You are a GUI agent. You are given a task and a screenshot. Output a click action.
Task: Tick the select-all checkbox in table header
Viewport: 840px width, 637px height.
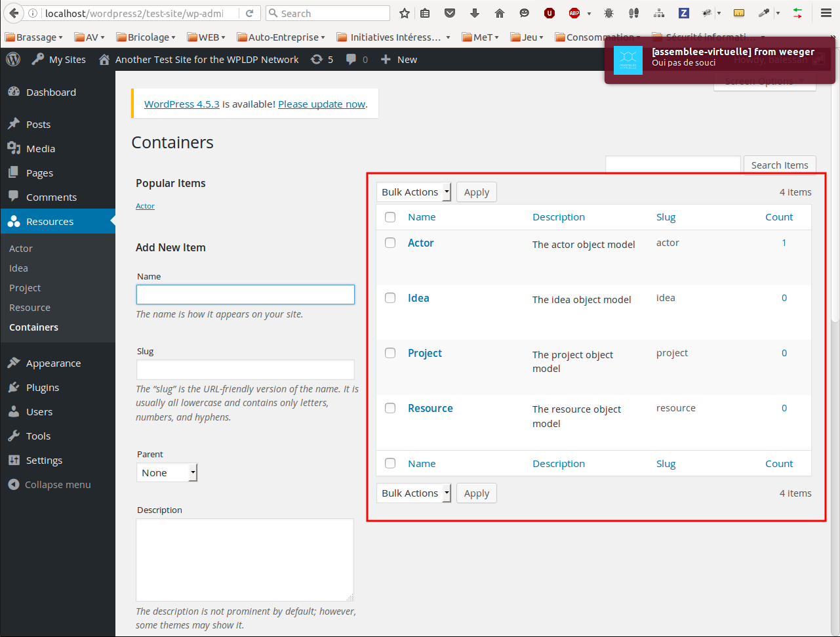coord(390,217)
